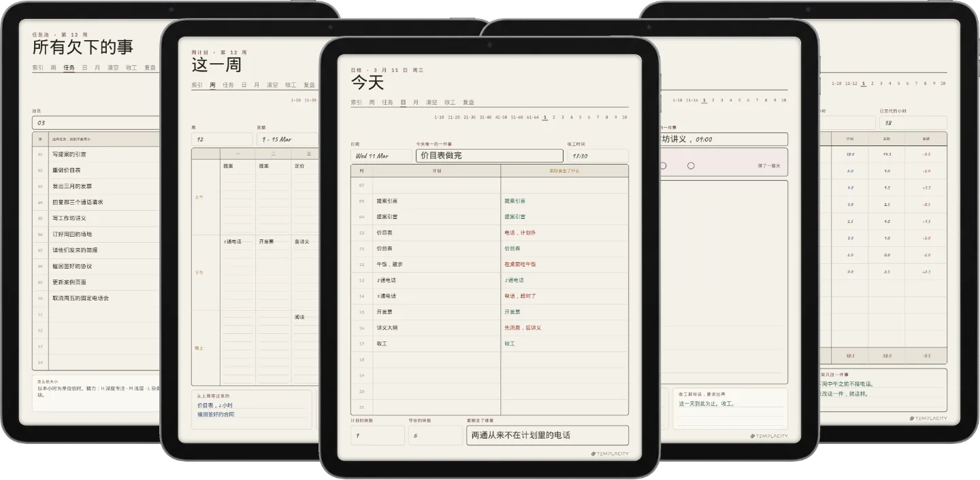980x480 pixels.
Task: Edit the 坊讲义，09:00 field
Action: [724, 139]
